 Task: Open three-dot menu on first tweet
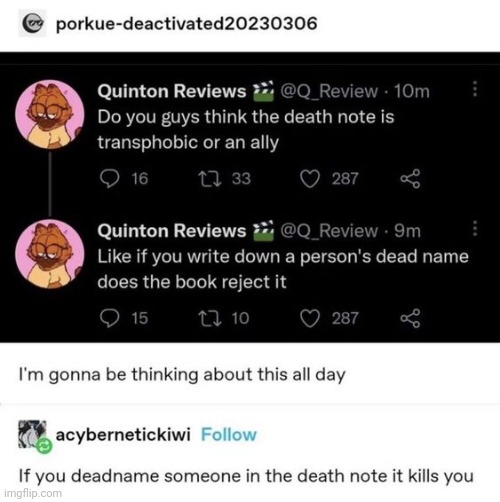point(475,89)
